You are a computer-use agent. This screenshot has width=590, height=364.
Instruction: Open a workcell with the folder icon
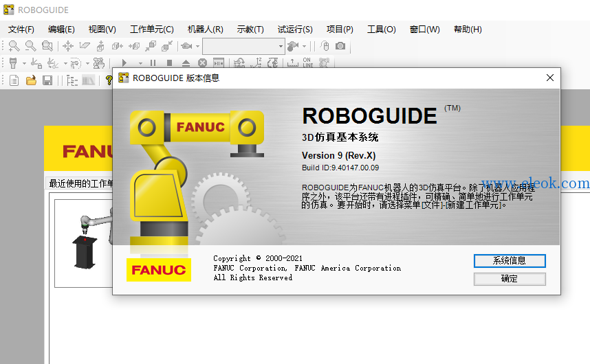coord(31,80)
